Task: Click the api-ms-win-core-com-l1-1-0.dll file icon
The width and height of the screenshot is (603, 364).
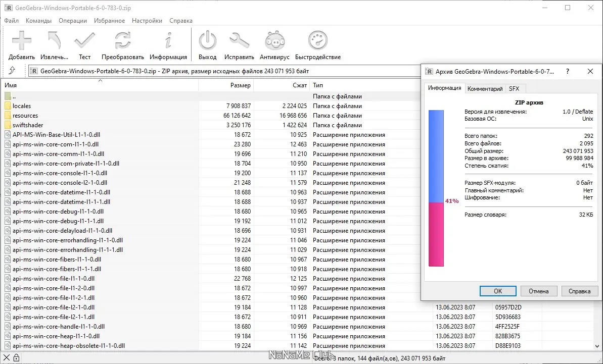Action: [8, 144]
